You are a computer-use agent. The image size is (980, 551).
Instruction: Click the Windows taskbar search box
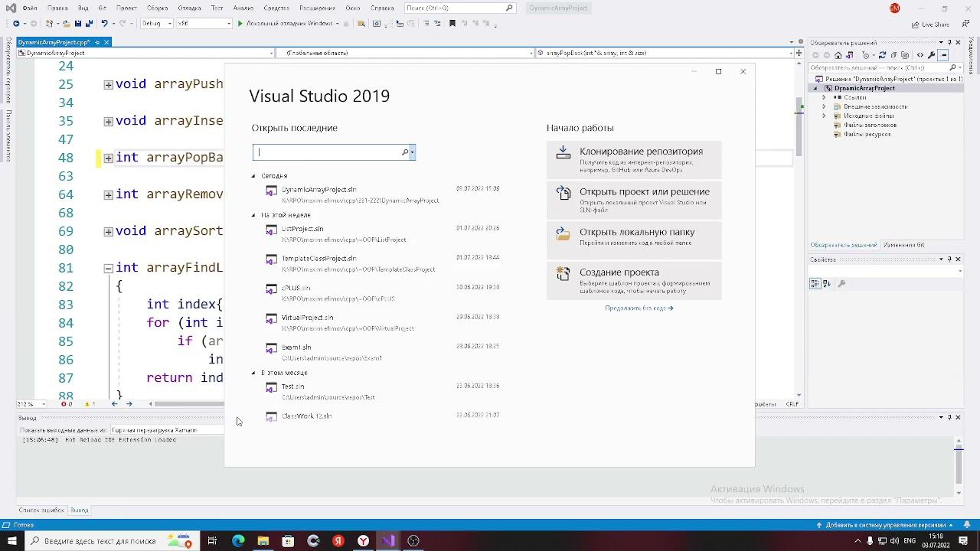(x=111, y=541)
